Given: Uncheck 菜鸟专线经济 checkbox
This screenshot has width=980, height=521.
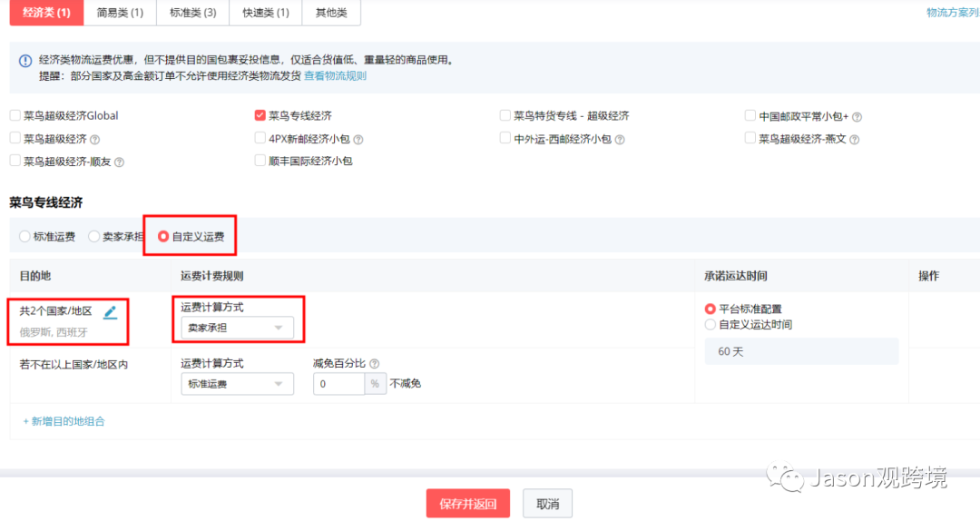Looking at the screenshot, I should pyautogui.click(x=260, y=115).
